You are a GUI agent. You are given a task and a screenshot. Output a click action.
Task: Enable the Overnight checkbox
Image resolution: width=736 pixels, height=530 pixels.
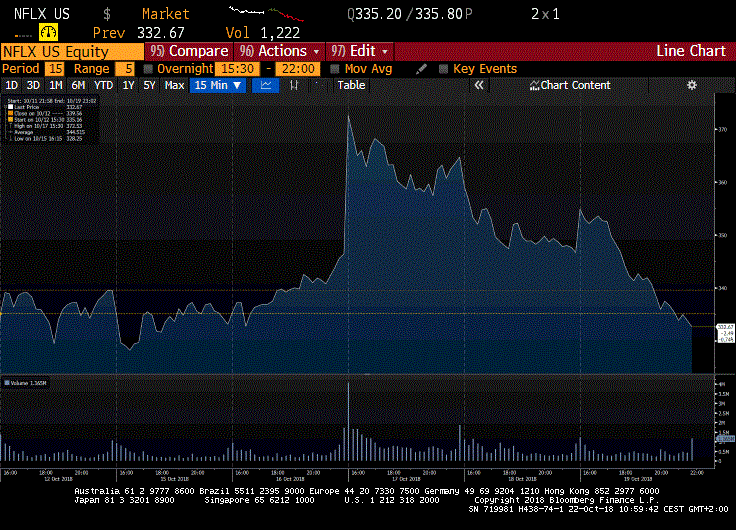click(x=148, y=69)
